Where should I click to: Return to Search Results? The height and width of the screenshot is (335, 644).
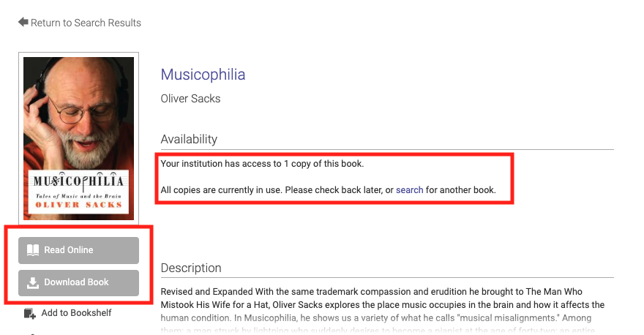85,23
